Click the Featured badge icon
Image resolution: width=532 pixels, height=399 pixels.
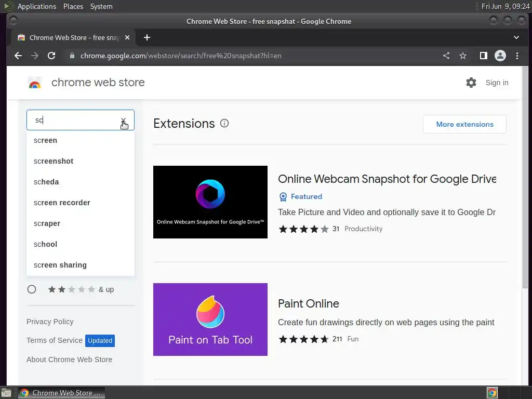pyautogui.click(x=283, y=197)
